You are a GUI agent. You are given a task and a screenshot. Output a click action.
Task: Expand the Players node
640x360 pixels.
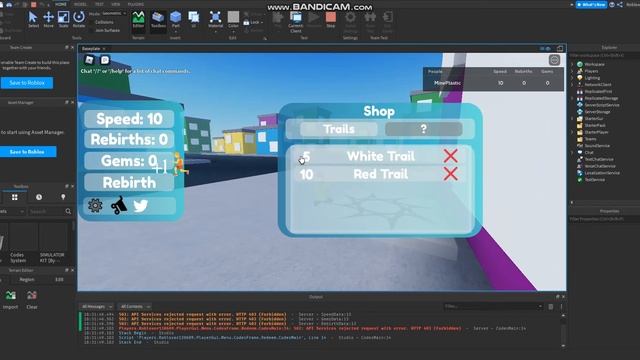click(x=572, y=71)
